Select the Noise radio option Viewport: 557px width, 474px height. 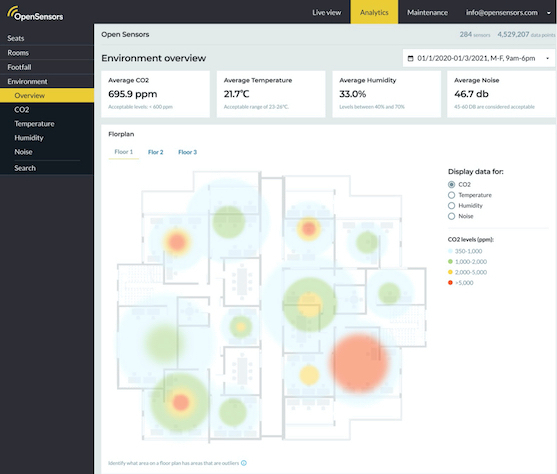(451, 216)
